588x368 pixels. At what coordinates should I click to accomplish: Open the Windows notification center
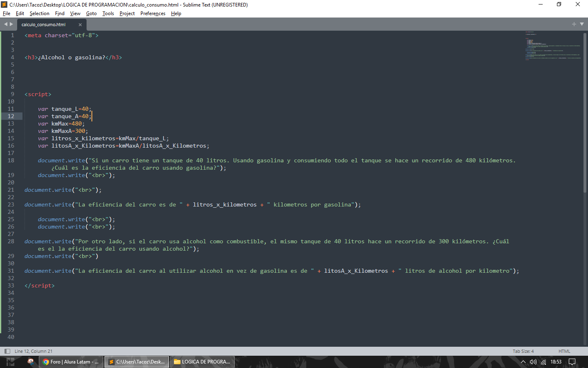coord(572,362)
